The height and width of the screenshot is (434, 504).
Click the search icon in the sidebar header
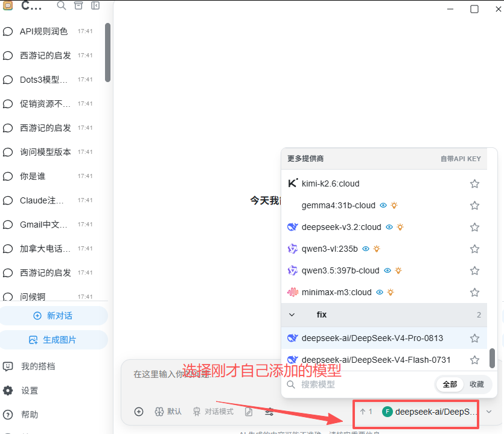(x=62, y=5)
